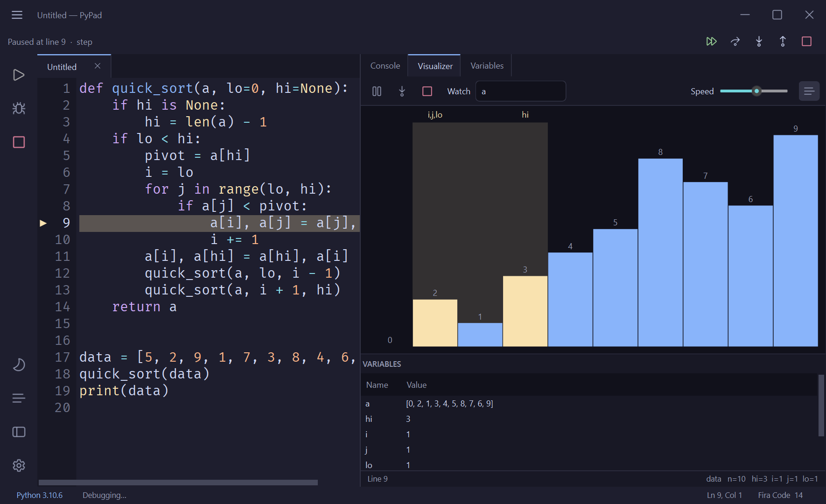Select the yellow bar labeled 3
The image size is (826, 504).
click(525, 311)
